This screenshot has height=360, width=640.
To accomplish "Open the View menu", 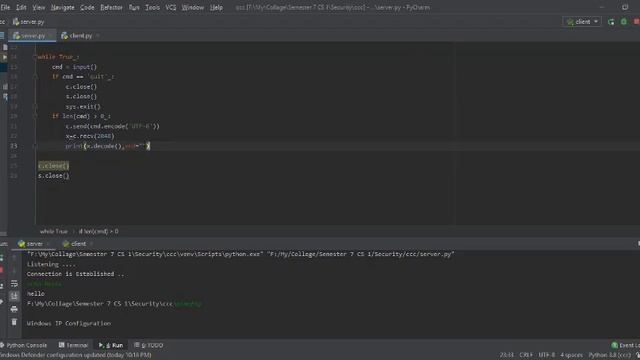I will (x=39, y=7).
